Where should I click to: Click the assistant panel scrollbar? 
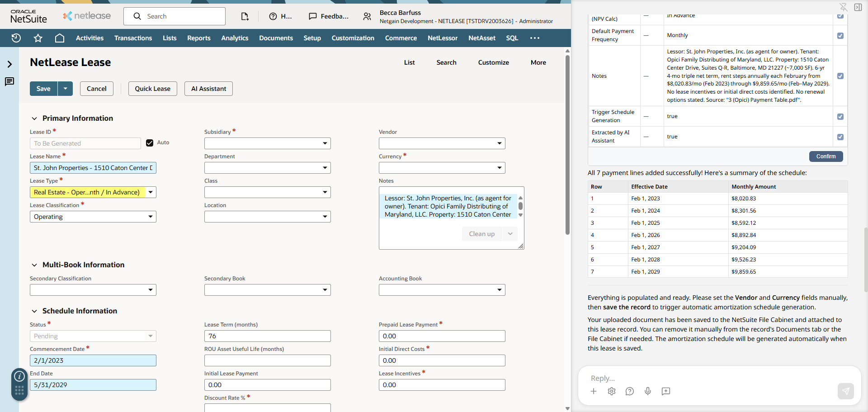pos(866,260)
